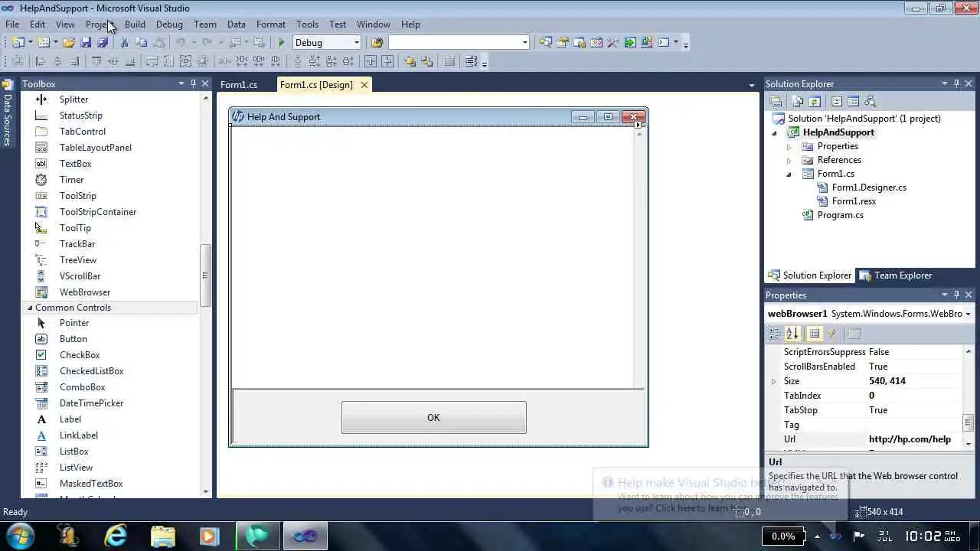Copy selection with the Copy toolbar icon
The image size is (980, 551).
(x=141, y=43)
